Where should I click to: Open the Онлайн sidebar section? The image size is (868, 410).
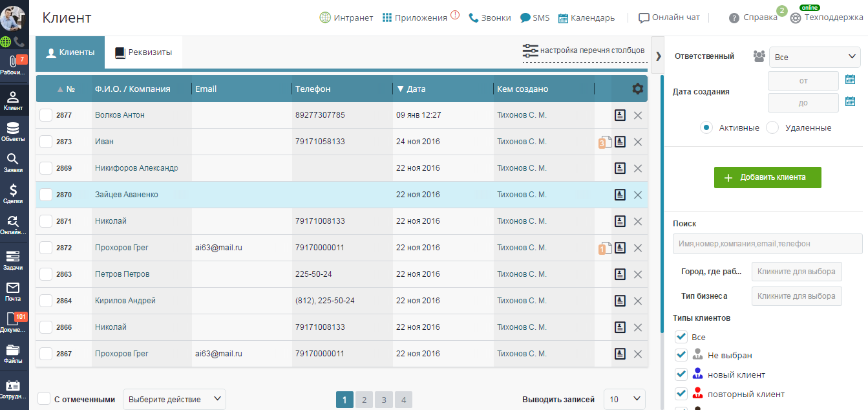click(14, 225)
